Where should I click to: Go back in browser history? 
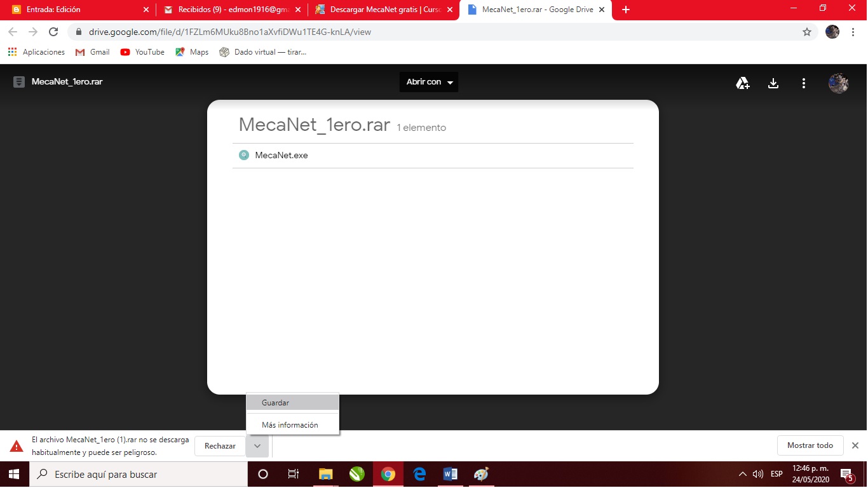(x=13, y=32)
